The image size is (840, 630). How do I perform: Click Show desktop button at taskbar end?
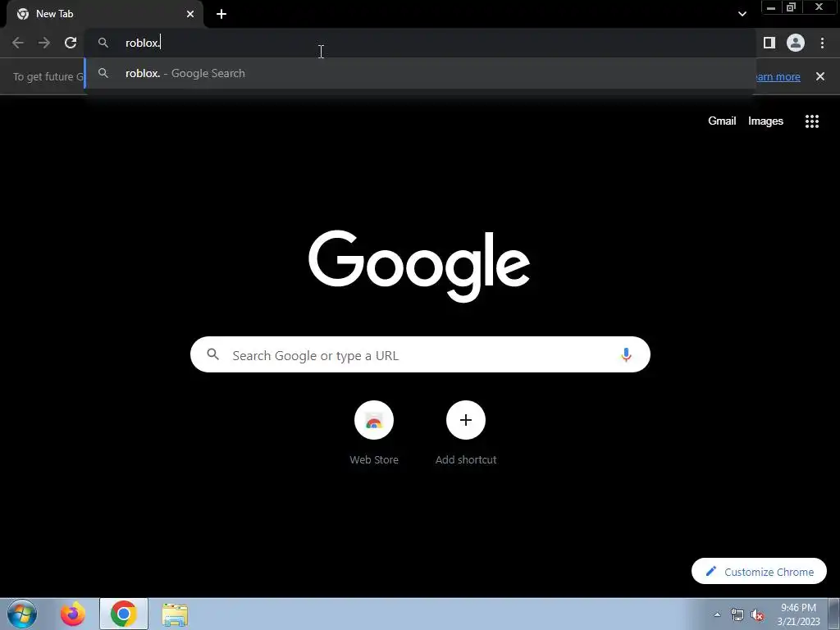pos(834,614)
